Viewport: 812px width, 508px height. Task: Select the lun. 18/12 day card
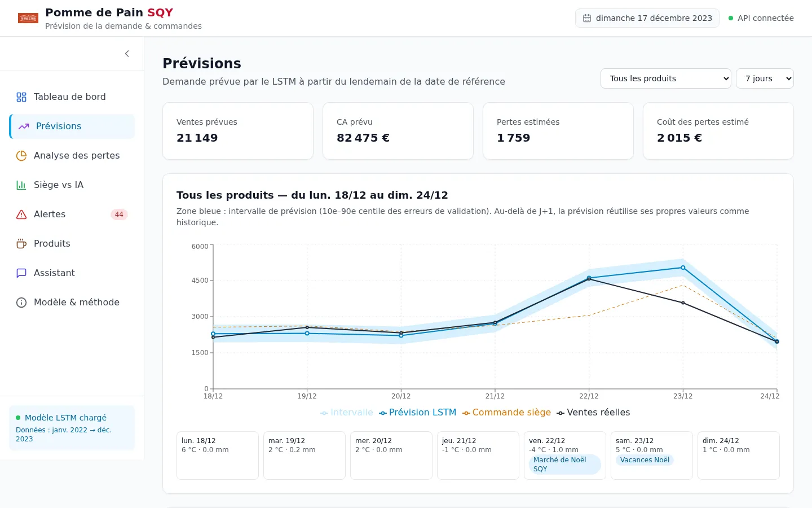[x=218, y=456]
